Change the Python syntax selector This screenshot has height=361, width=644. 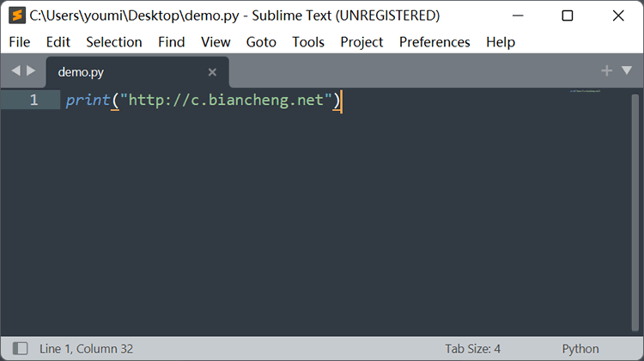pyautogui.click(x=580, y=349)
